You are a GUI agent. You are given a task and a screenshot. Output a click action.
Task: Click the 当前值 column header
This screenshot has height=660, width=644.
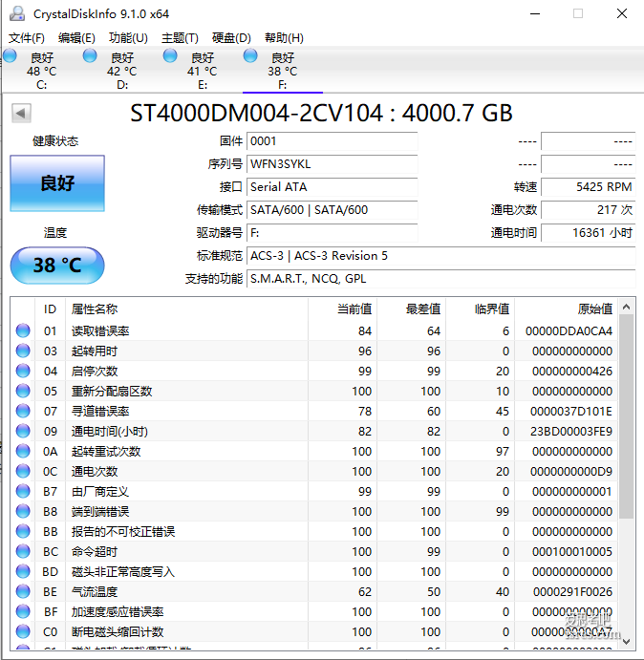pyautogui.click(x=342, y=309)
